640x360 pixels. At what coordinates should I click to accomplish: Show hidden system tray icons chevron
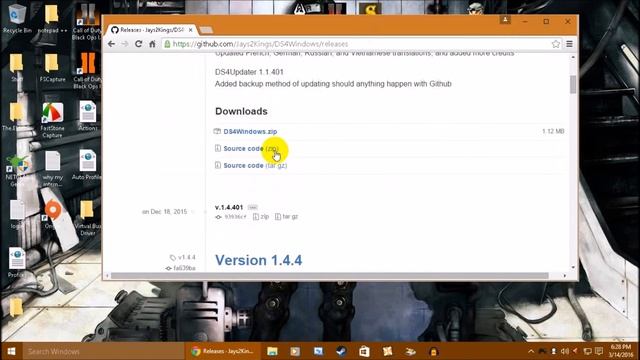[531, 351]
